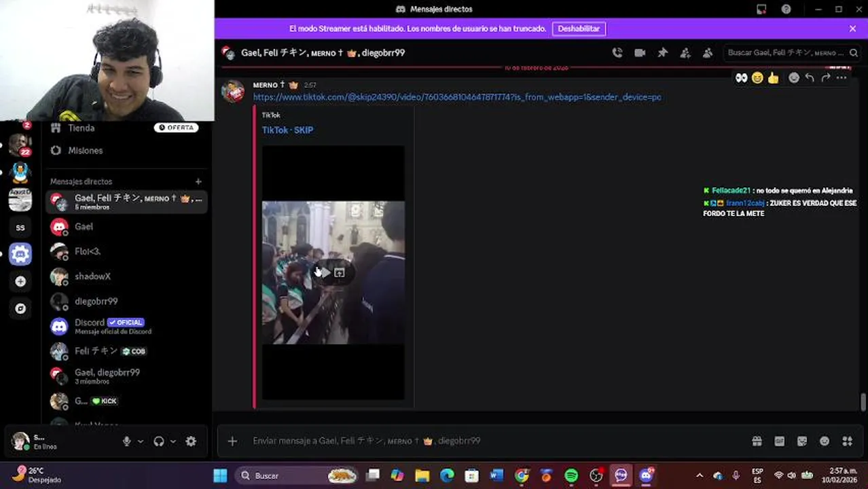Start a video call with the camera icon
The width and height of the screenshot is (868, 489).
coord(640,53)
